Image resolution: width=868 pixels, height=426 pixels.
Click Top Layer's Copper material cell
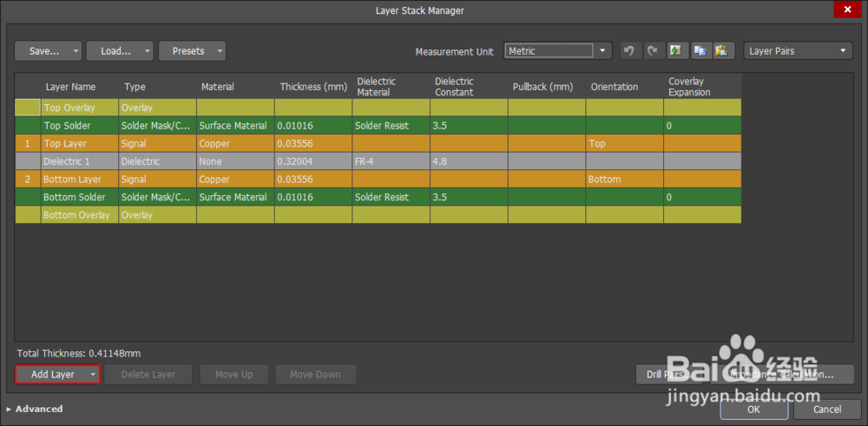[x=235, y=143]
